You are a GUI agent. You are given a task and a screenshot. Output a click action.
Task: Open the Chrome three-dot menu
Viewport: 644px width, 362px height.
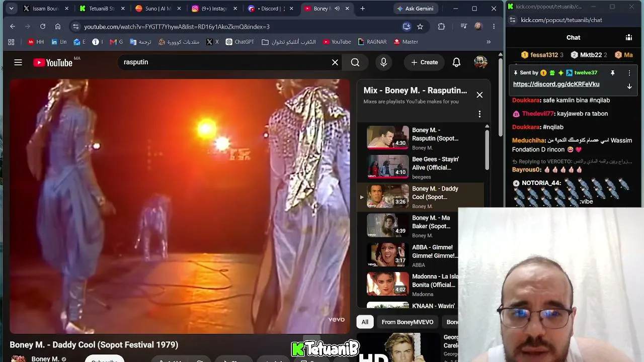(x=494, y=27)
